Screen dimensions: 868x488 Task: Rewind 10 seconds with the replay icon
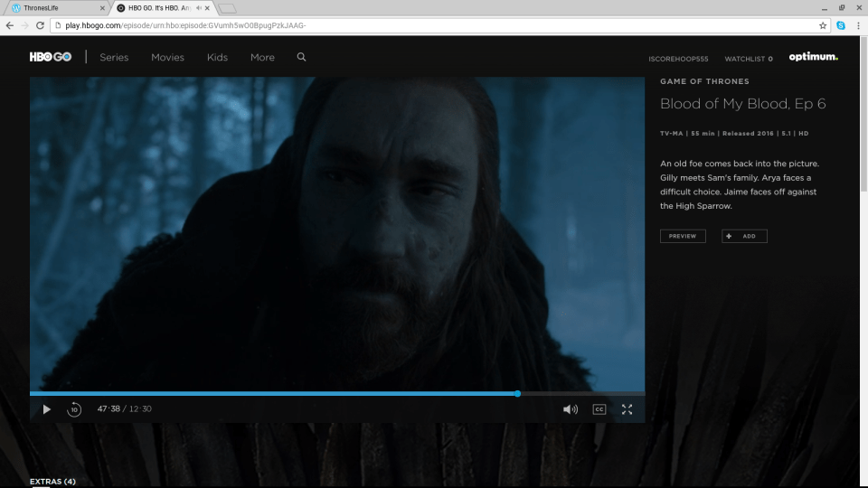74,409
